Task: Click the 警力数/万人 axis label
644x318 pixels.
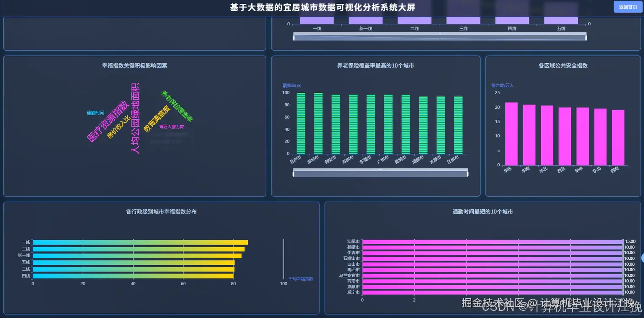Action: [x=503, y=86]
